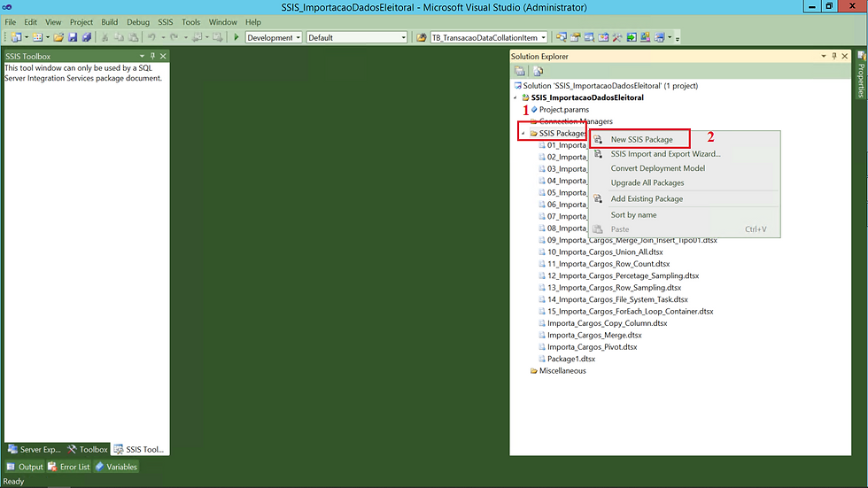Select 10_Importa_Cargos_Union_All.dtsx package
Screen dimensions: 868x488
(605, 252)
